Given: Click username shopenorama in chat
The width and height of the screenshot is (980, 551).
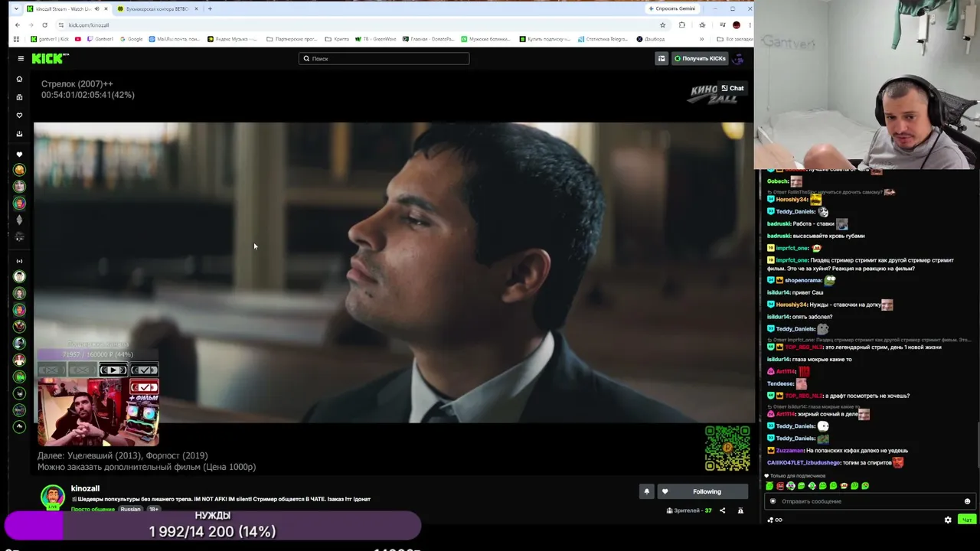Looking at the screenshot, I should (802, 280).
